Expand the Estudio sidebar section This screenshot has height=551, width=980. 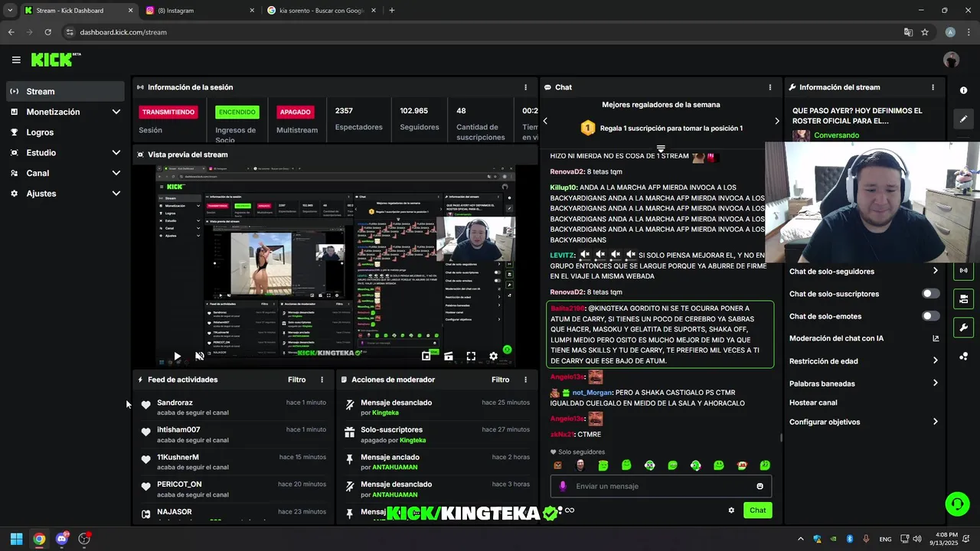click(x=116, y=152)
